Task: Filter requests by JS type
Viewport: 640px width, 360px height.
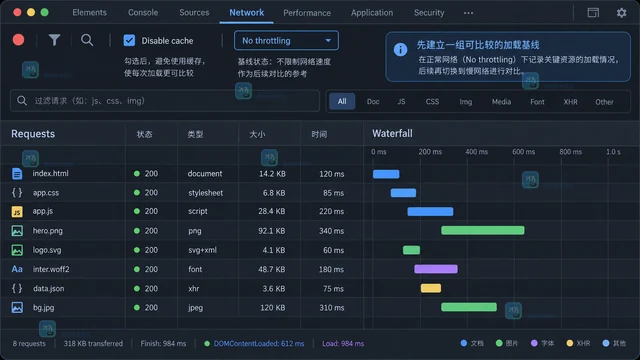Action: [402, 102]
